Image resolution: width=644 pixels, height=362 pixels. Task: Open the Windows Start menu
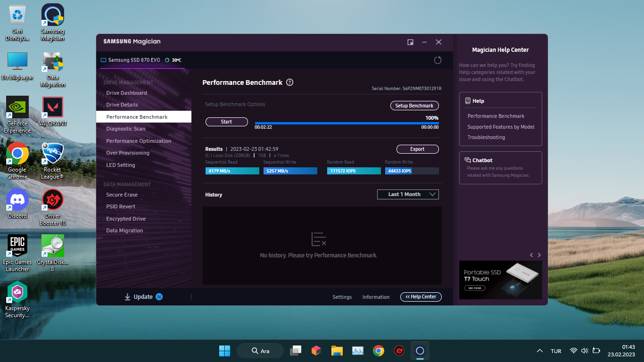(x=224, y=351)
